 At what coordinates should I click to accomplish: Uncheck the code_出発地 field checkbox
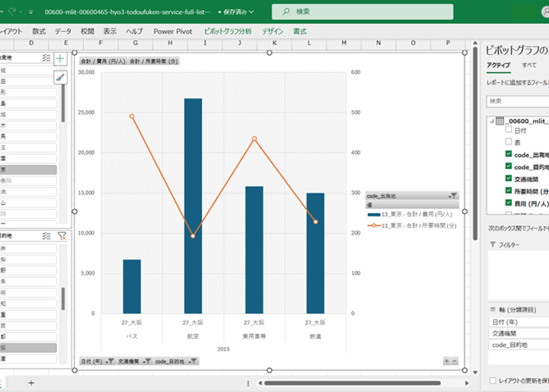pyautogui.click(x=509, y=154)
